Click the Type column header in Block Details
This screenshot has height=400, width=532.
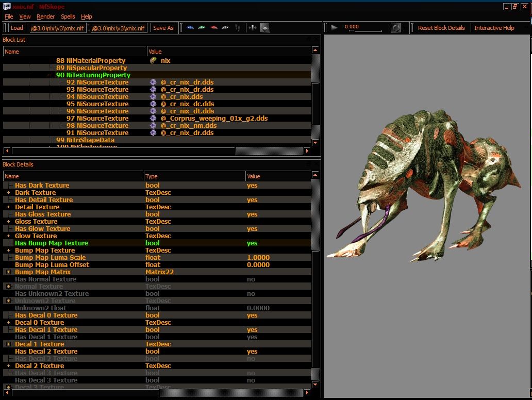[x=194, y=176]
